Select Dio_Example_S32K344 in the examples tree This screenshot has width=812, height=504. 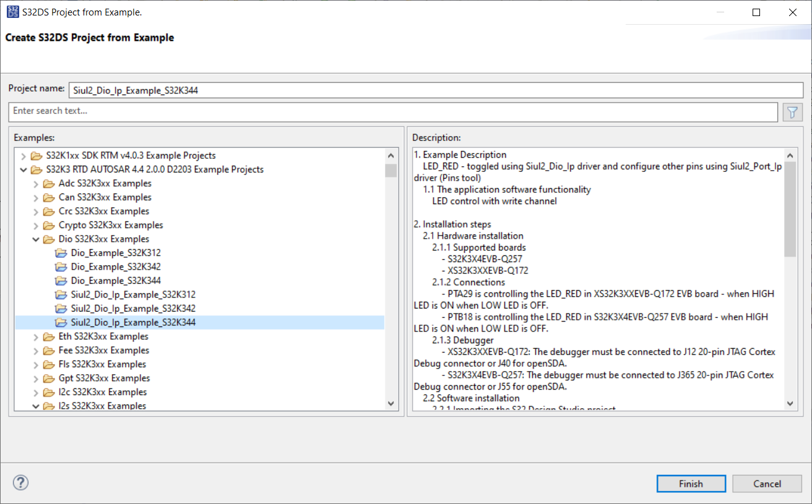tap(107, 281)
